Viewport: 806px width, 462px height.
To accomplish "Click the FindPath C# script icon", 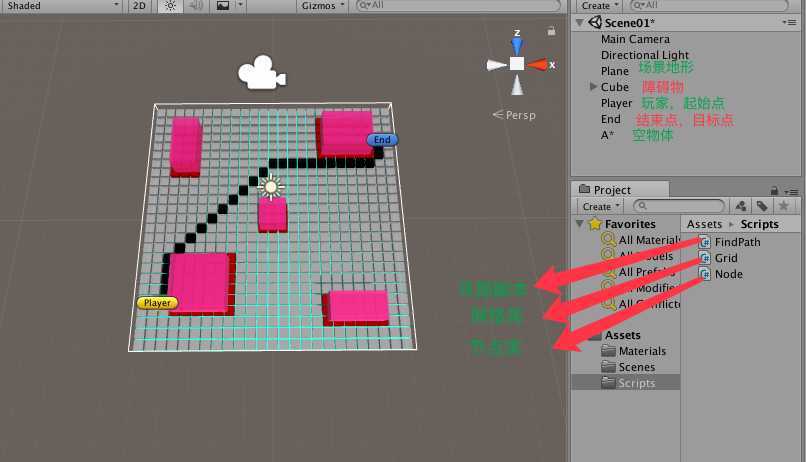I will (705, 242).
